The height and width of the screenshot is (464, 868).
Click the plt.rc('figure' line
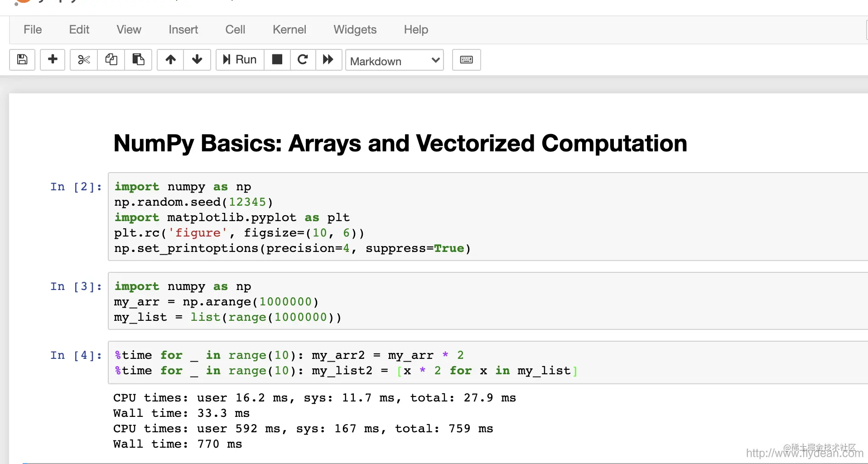point(239,233)
